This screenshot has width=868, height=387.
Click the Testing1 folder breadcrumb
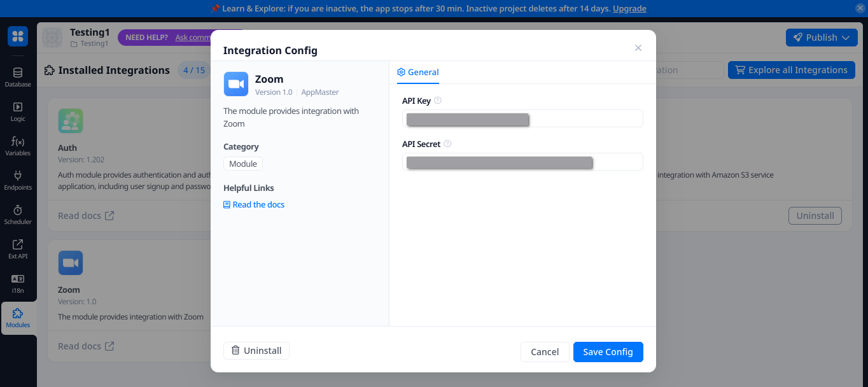point(89,44)
